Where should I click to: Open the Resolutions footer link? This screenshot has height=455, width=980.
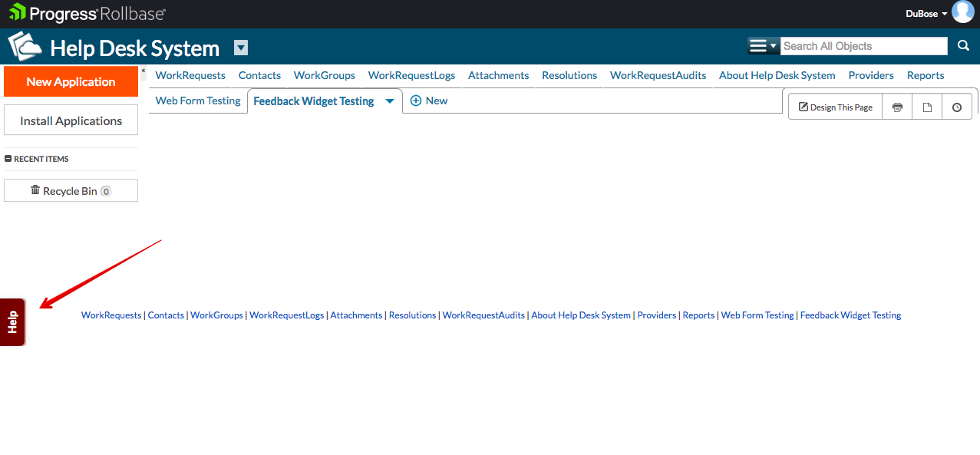[x=413, y=315]
